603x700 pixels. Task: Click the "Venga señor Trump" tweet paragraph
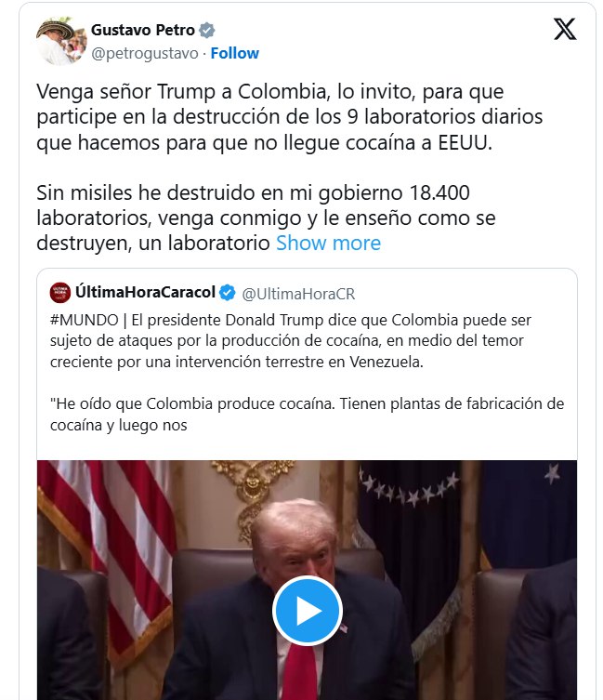point(289,117)
